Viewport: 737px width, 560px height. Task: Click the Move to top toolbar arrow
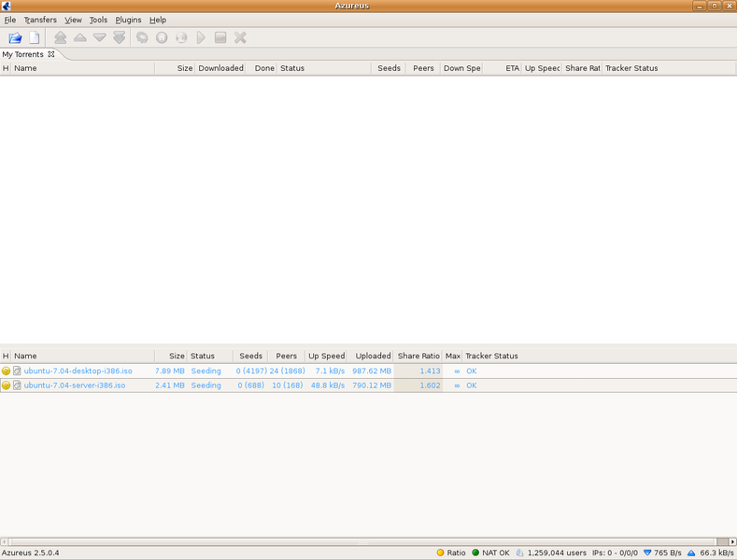(60, 37)
